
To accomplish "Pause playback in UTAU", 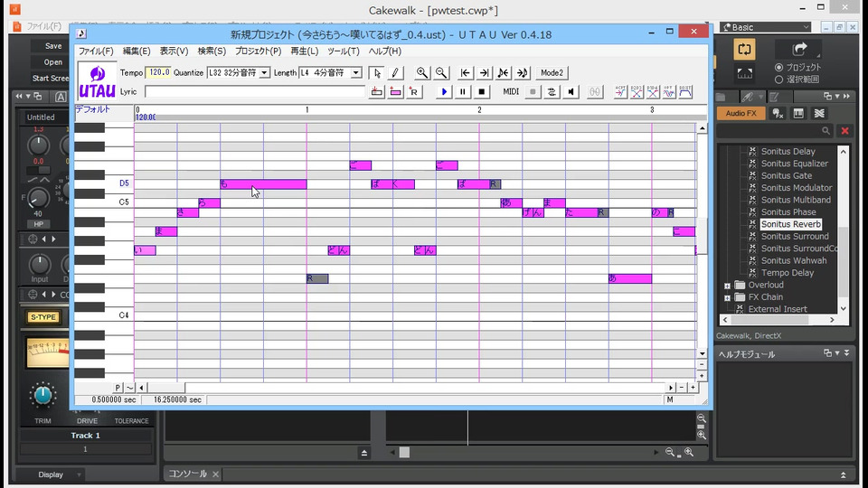I will point(463,92).
